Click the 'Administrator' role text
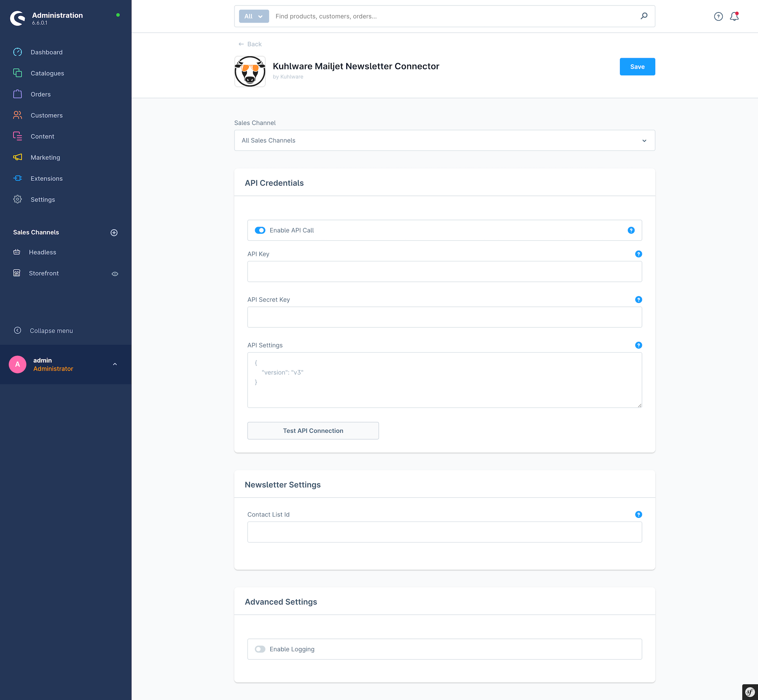Image resolution: width=758 pixels, height=700 pixels. (53, 369)
